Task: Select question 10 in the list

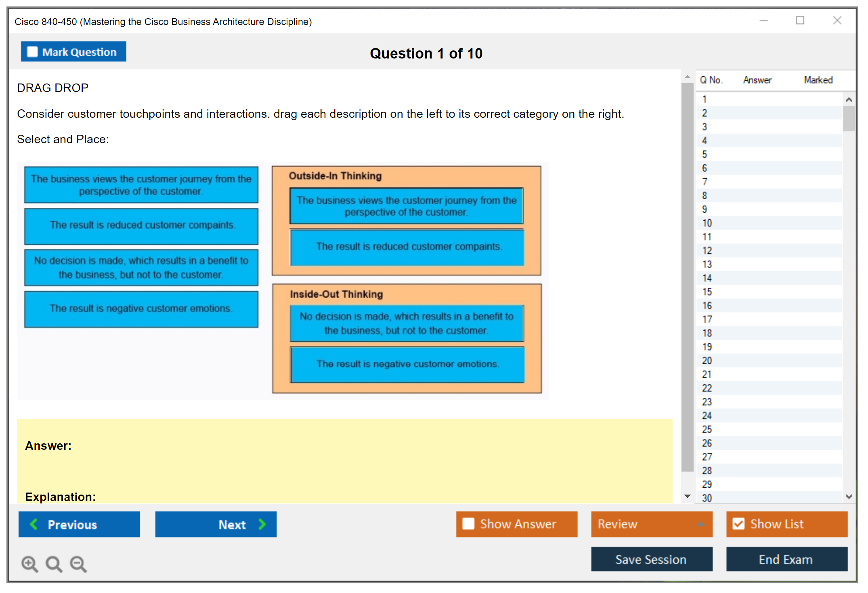Action: (707, 223)
